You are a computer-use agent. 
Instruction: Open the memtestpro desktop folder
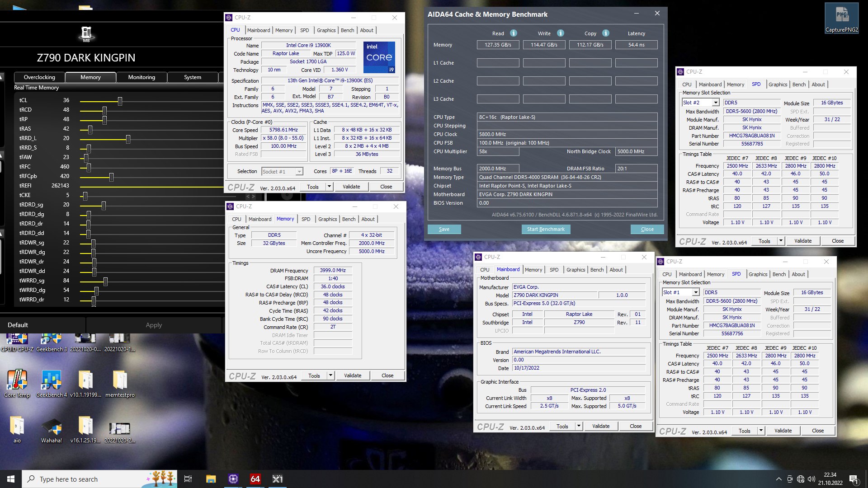[120, 383]
